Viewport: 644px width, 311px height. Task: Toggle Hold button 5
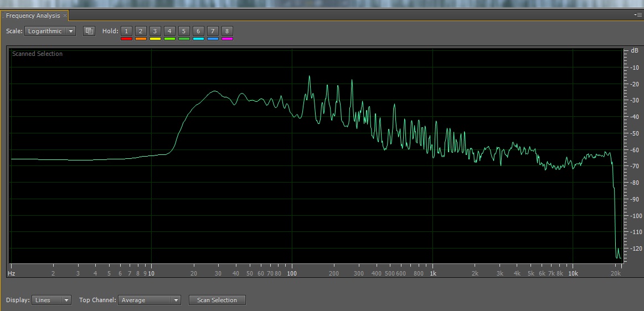coord(184,31)
